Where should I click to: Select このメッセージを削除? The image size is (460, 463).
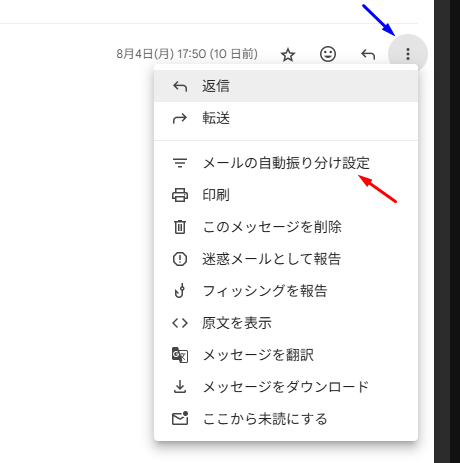point(286,227)
